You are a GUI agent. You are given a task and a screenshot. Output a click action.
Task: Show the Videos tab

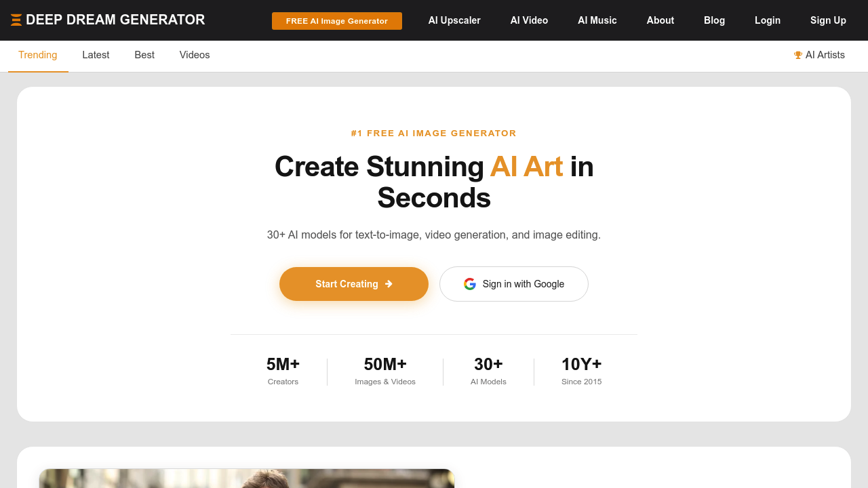pyautogui.click(x=195, y=55)
